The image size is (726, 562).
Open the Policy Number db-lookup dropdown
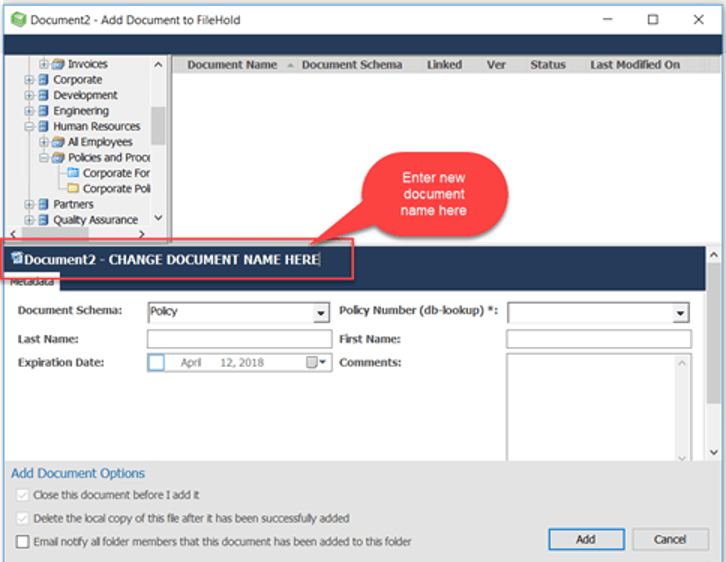680,314
